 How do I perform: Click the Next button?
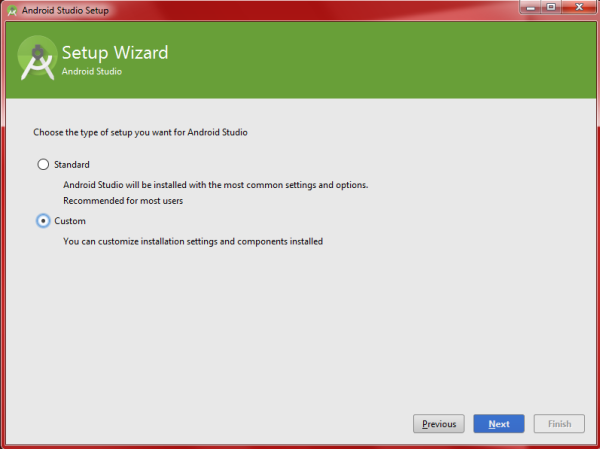click(x=499, y=424)
